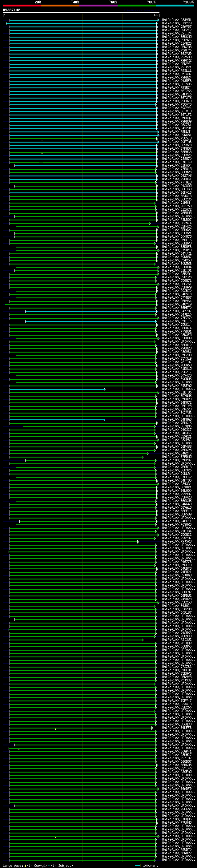The image size is (197, 868).
Task: Select hit UniRef100_Q1HRN4
Action: click(x=177, y=203)
